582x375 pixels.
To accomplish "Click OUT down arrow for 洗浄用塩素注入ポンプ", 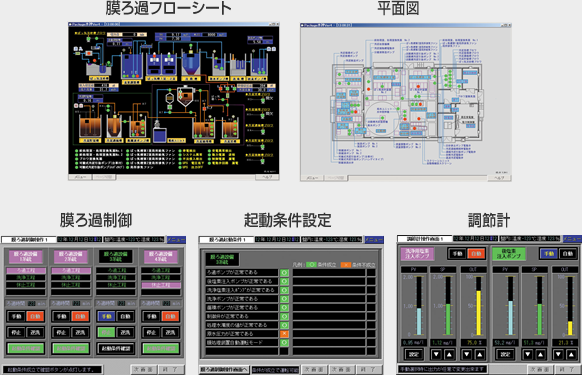I will pyautogui.click(x=467, y=354).
